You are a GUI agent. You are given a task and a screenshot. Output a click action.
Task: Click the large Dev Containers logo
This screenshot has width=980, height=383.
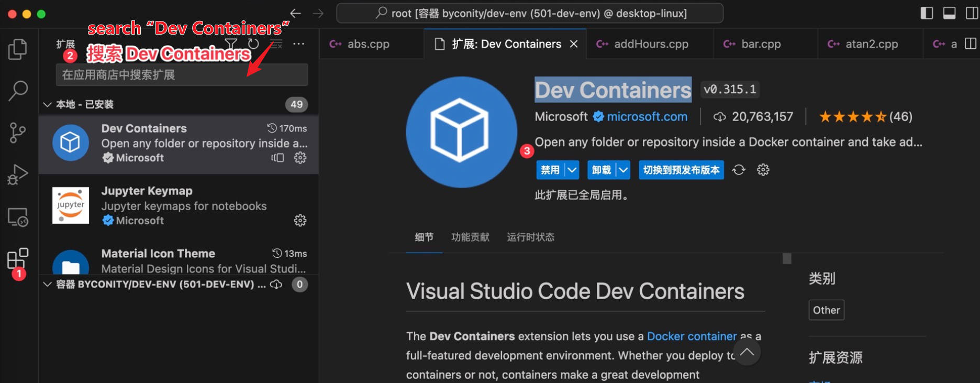(x=461, y=132)
